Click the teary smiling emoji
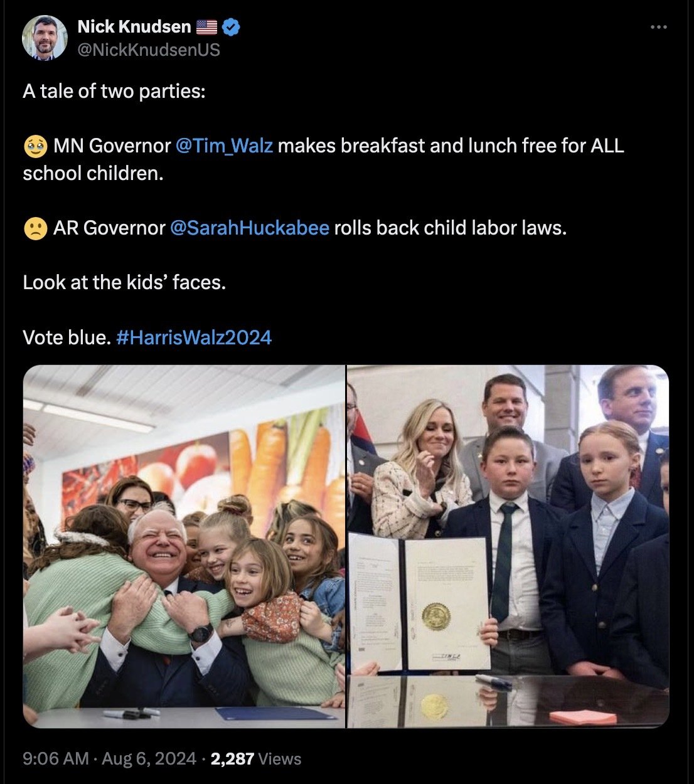 (x=35, y=146)
